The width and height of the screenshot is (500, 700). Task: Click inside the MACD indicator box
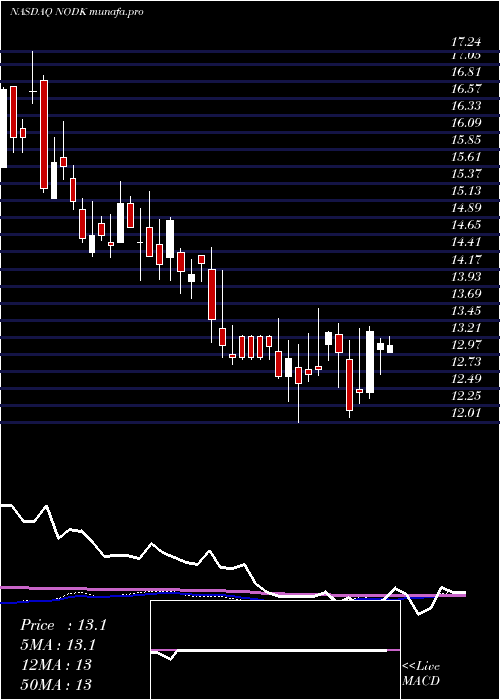275,650
